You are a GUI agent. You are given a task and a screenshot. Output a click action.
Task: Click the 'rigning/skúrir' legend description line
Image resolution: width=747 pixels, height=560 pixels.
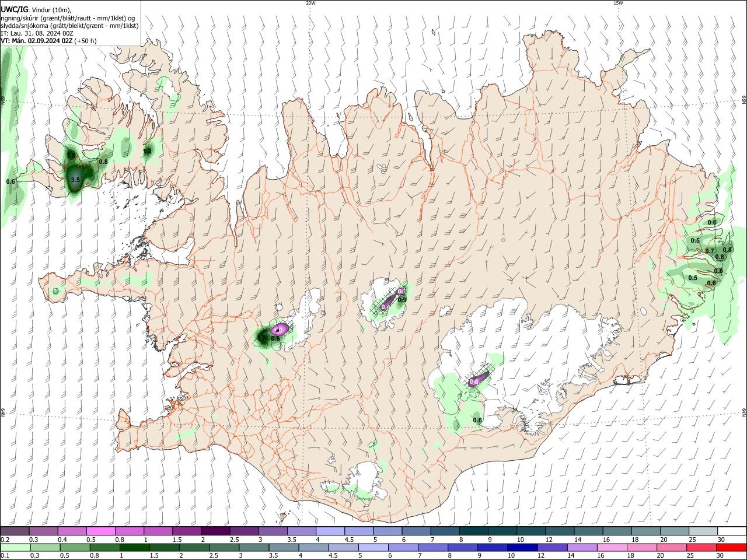tap(68, 17)
